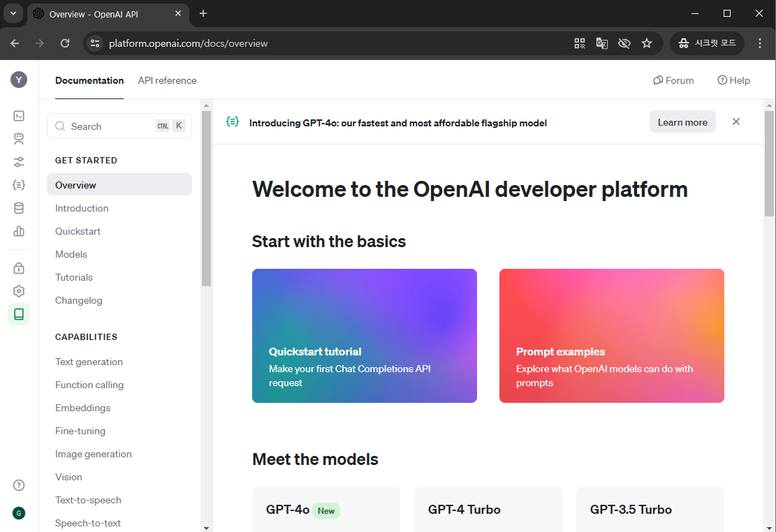Toggle the crossed-eye tracking protection icon
The image size is (776, 532).
(624, 43)
